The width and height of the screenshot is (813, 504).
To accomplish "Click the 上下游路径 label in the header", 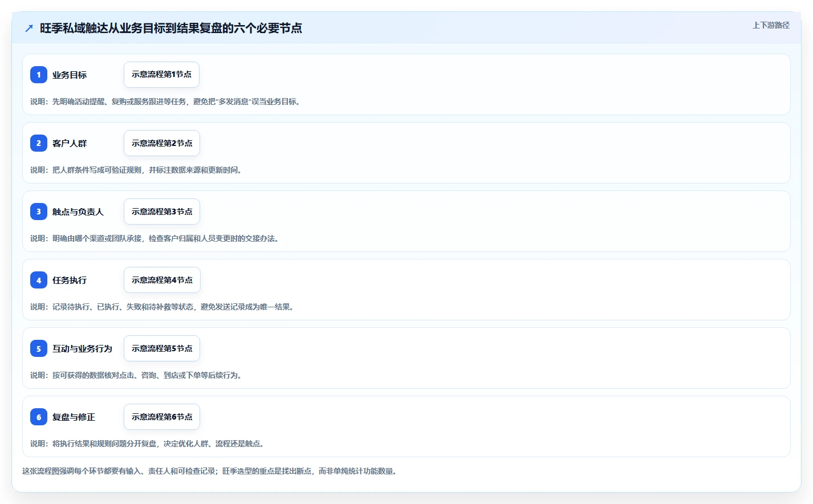I will coord(771,25).
